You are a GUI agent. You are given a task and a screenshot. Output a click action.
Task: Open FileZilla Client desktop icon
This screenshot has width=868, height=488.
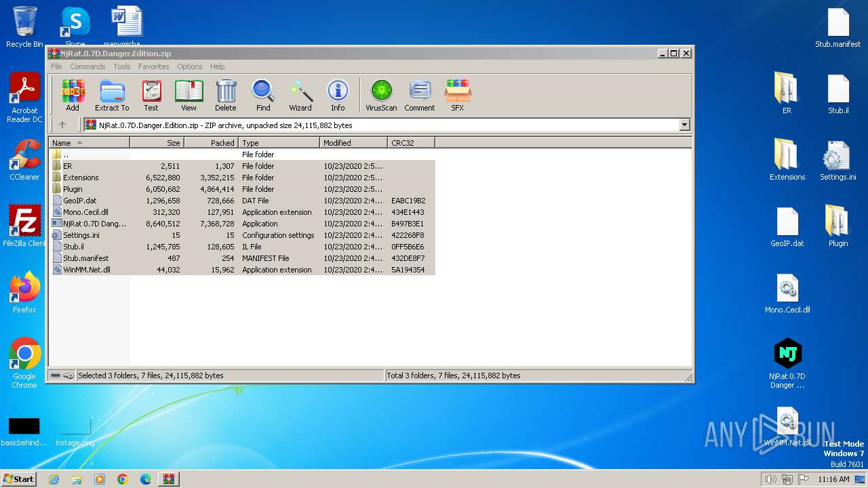pos(24,226)
